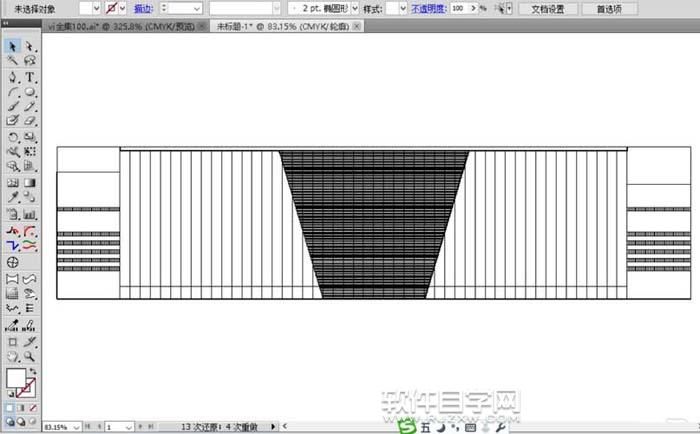This screenshot has width=700, height=434.
Task: Pick the Type tool
Action: tap(30, 77)
